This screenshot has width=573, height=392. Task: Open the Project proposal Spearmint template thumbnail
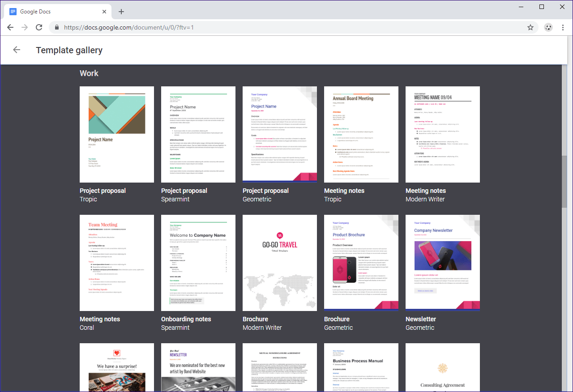point(198,134)
